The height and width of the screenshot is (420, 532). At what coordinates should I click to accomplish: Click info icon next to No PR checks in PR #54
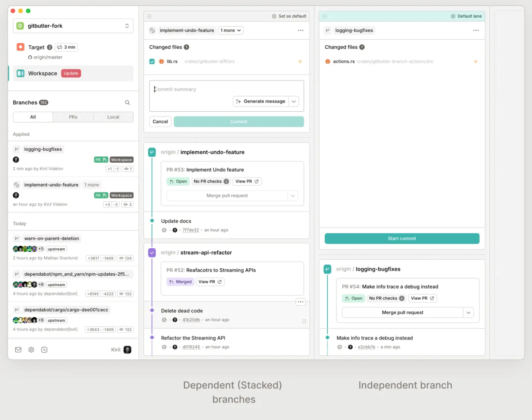pyautogui.click(x=402, y=298)
